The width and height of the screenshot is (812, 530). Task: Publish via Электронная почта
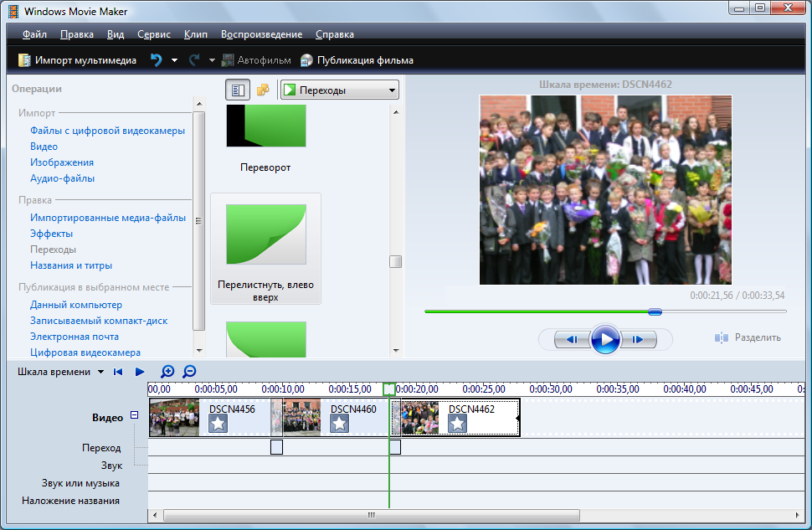point(74,337)
